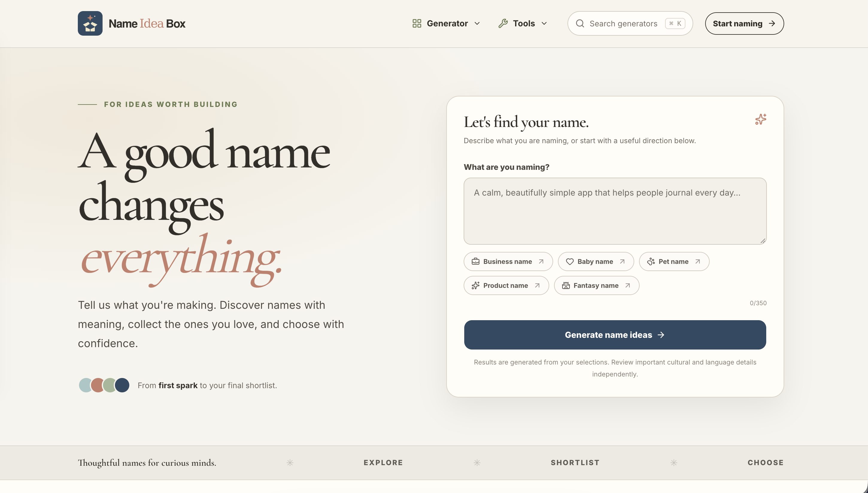868x493 pixels.
Task: Click the sparkles icon on Product name
Action: pyautogui.click(x=476, y=285)
